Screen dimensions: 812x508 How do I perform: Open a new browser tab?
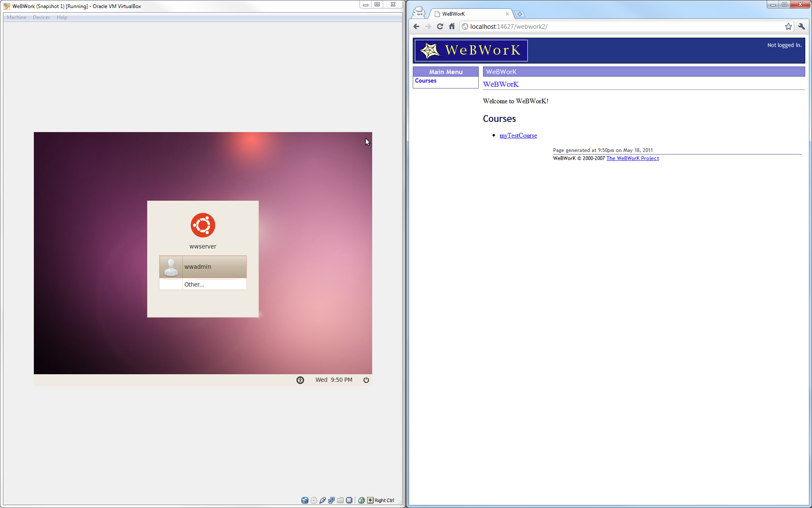click(520, 14)
